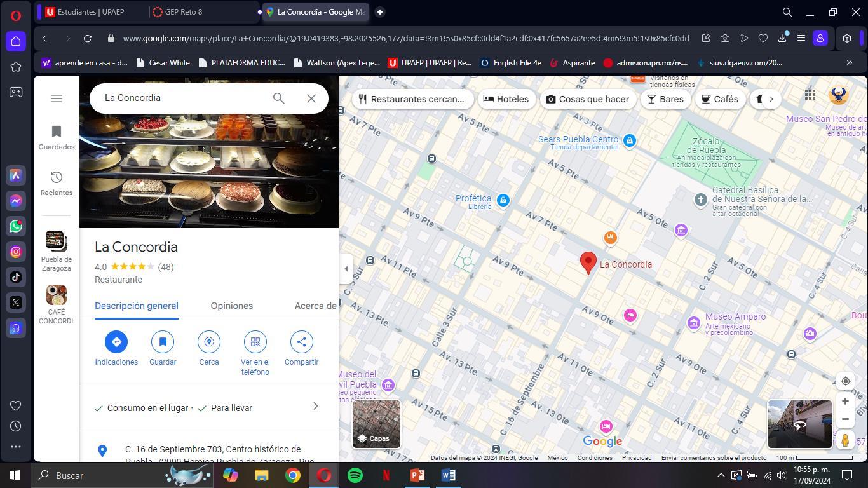Switch to the Estudiantes | UPAEP tab
This screenshot has height=488, width=868.
91,11
